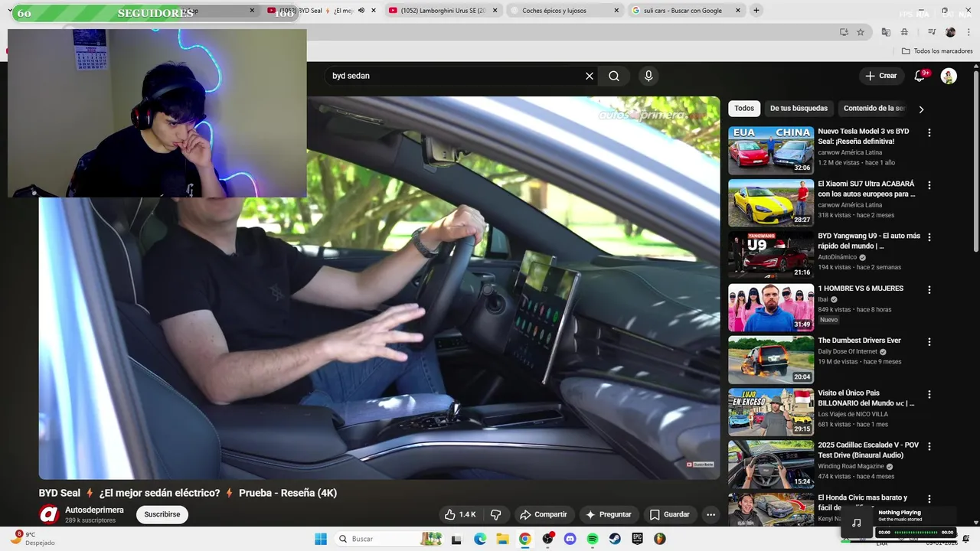
Task: Open a new browser tab
Action: pos(756,11)
